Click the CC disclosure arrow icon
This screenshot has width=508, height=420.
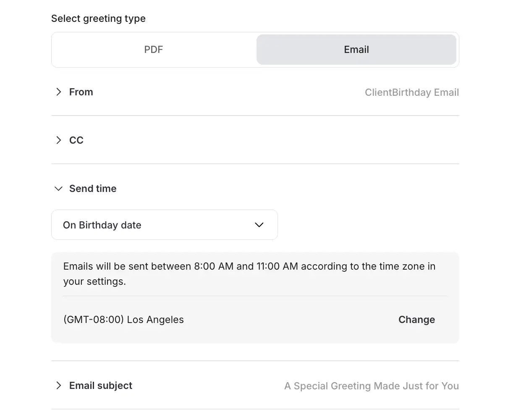click(x=59, y=140)
